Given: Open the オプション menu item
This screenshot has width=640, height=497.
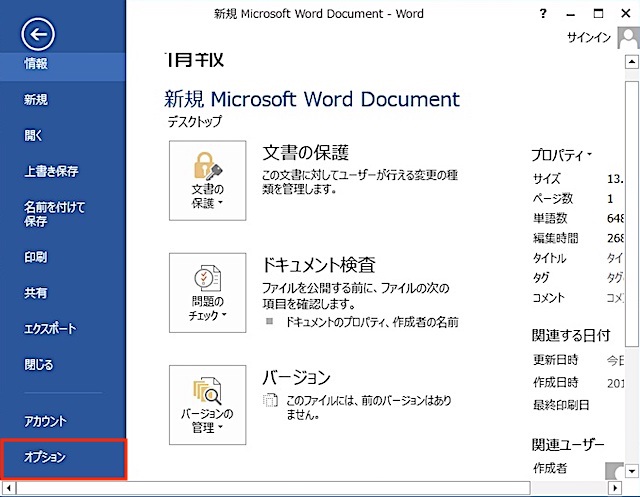Looking at the screenshot, I should [x=64, y=459].
